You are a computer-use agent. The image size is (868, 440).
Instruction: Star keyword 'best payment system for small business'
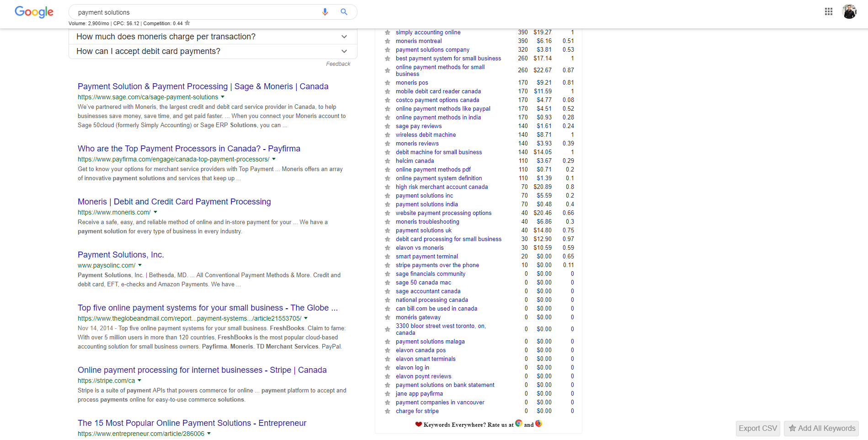click(x=388, y=59)
